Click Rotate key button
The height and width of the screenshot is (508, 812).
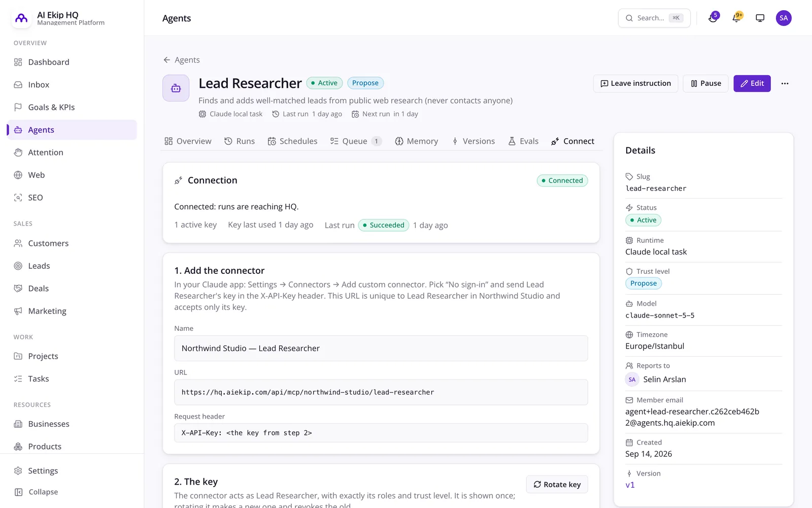tap(557, 485)
